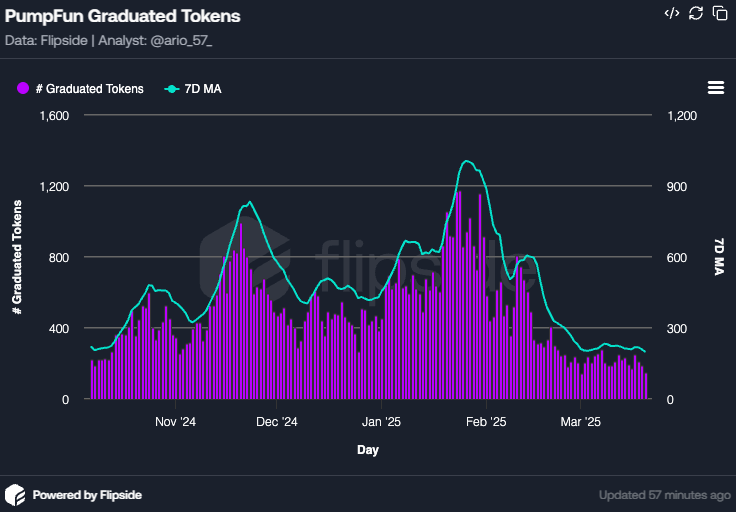736x512 pixels.
Task: Open the chart hamburger menu
Action: pos(715,87)
